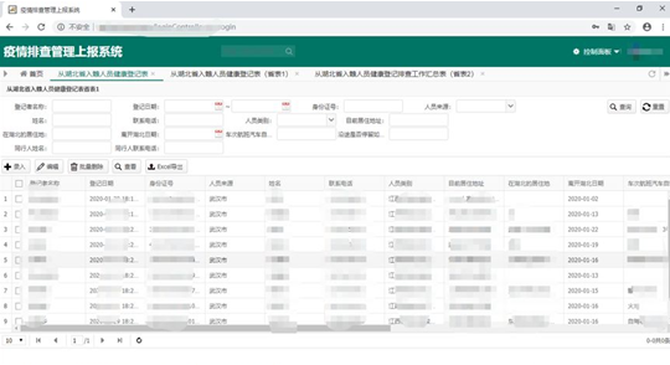Click the 批量删除 trash button
The image size is (670, 365).
pyautogui.click(x=88, y=167)
